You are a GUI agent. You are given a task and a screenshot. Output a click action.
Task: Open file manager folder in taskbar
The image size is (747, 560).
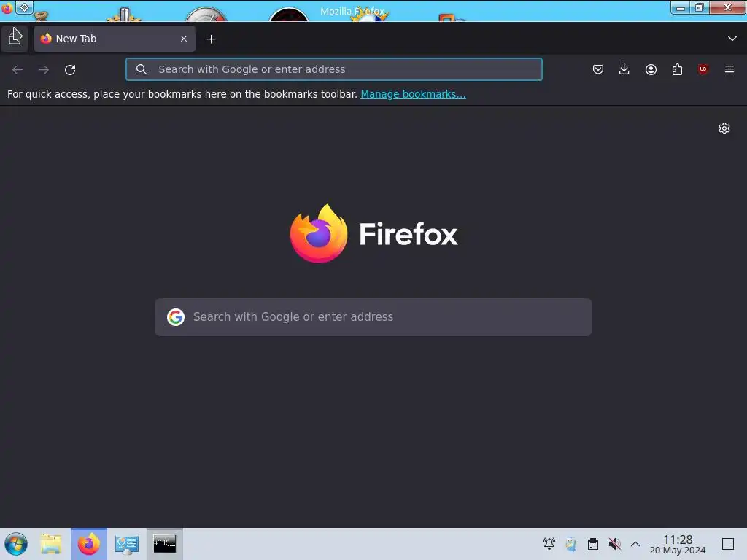(x=51, y=544)
